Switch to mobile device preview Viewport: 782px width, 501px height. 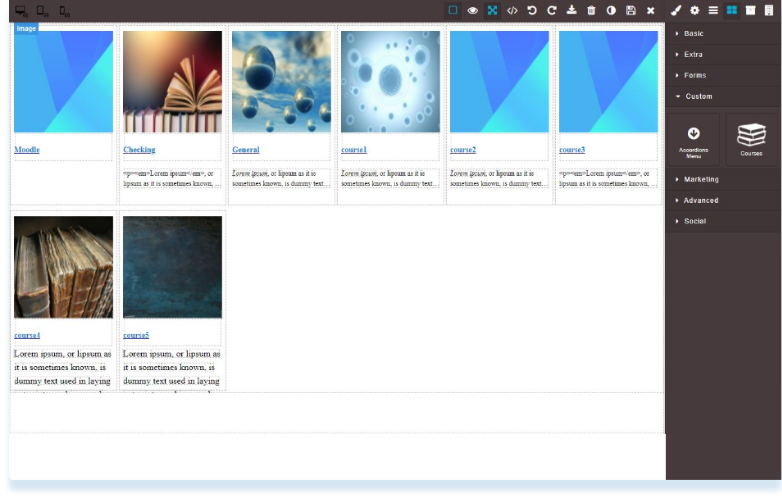64,11
